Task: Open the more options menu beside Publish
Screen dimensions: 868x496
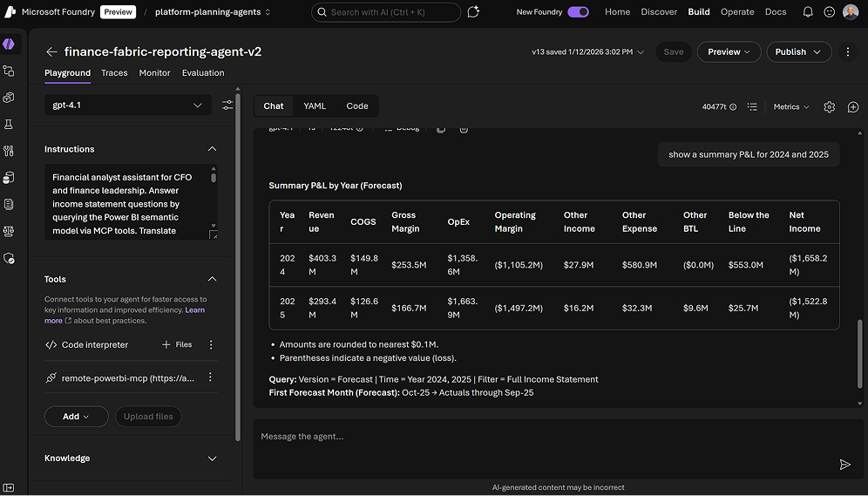Action: [x=847, y=51]
